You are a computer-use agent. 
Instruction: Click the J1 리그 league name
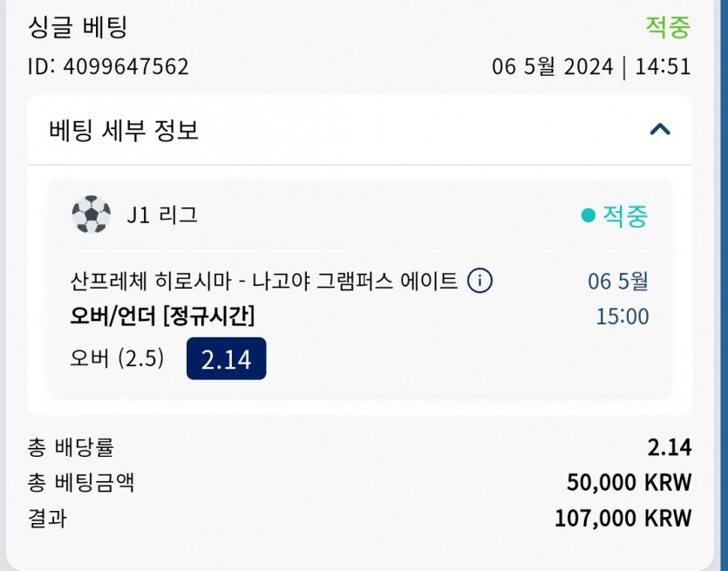click(162, 215)
